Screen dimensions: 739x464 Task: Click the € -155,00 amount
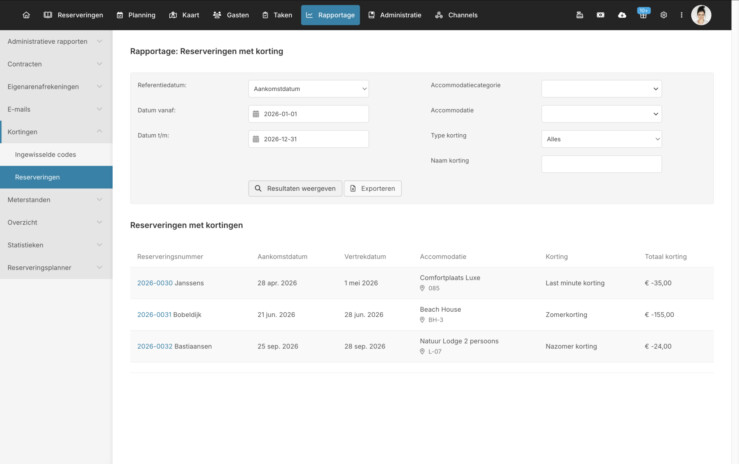point(659,315)
